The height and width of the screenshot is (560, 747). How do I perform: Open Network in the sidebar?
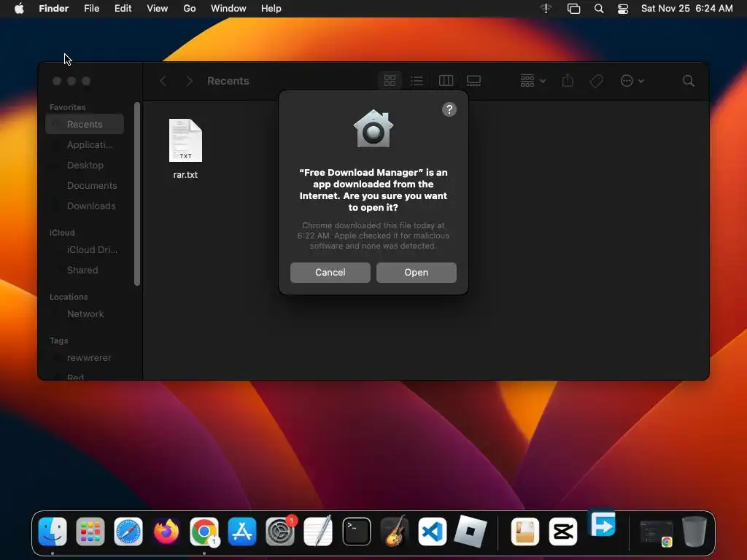click(85, 314)
